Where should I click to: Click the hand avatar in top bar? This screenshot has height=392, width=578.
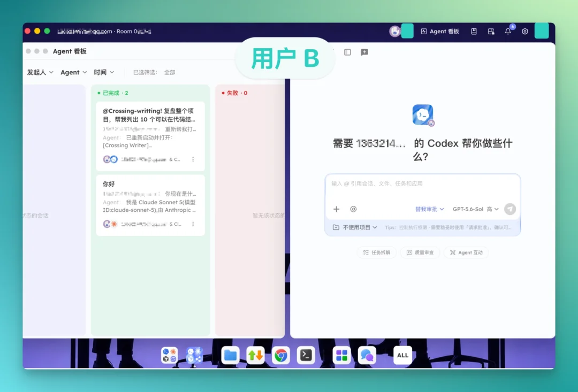[x=395, y=32]
